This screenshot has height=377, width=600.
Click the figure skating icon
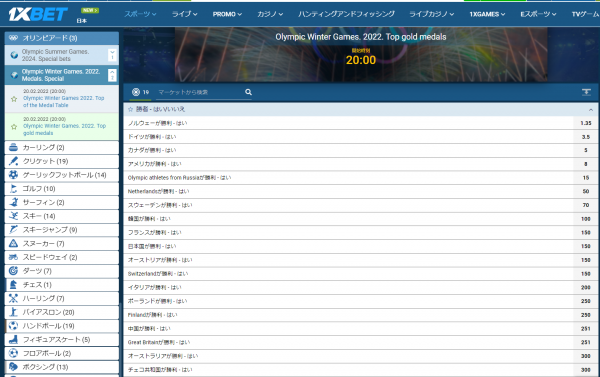point(13,339)
